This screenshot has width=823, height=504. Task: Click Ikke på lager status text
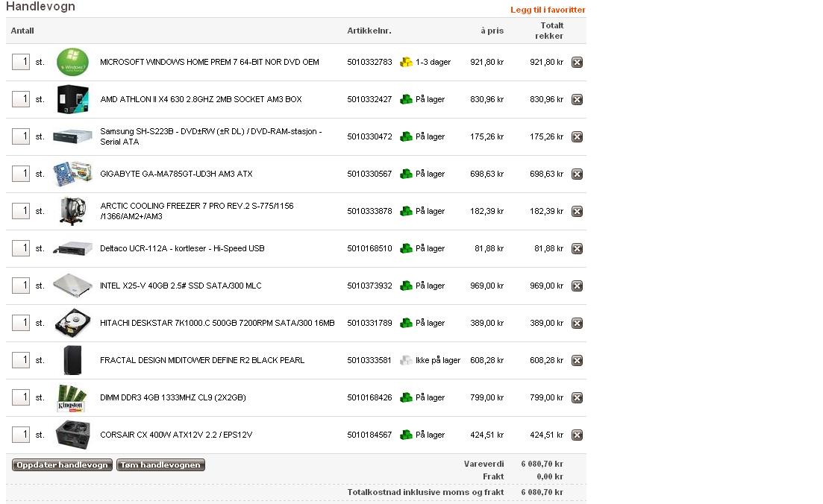click(438, 360)
